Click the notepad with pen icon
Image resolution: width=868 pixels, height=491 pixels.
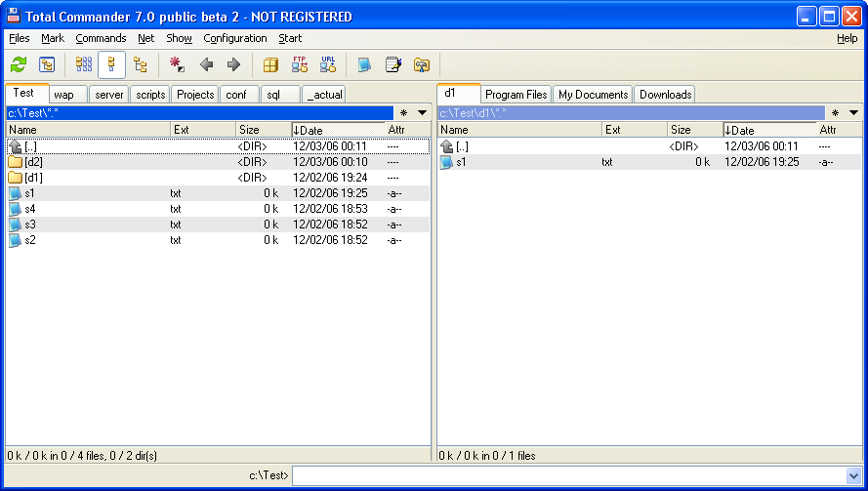393,64
